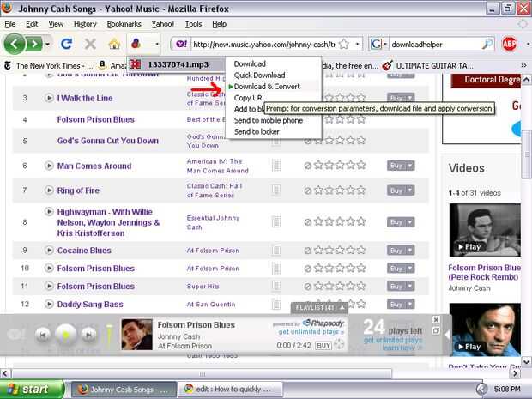Rate Ring of Fire five stars

[361, 190]
